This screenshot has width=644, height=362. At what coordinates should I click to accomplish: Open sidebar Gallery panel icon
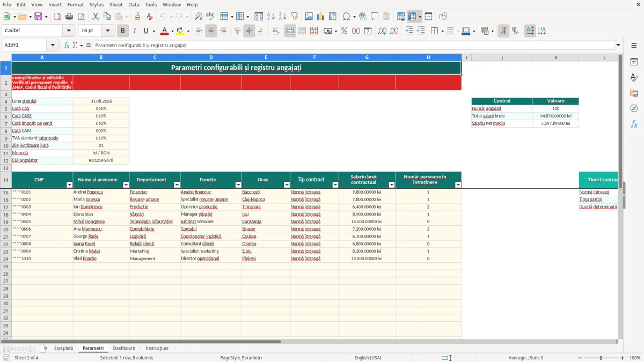(634, 93)
